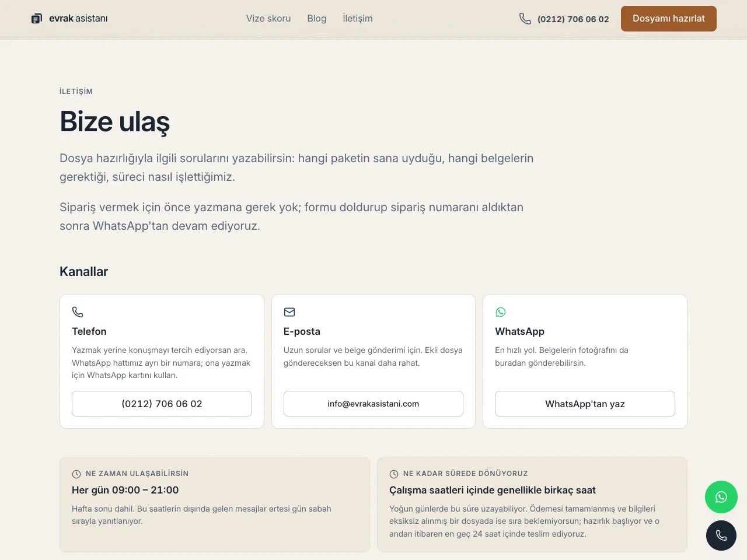Click the phone icon in the header
The image size is (747, 560).
click(x=525, y=19)
